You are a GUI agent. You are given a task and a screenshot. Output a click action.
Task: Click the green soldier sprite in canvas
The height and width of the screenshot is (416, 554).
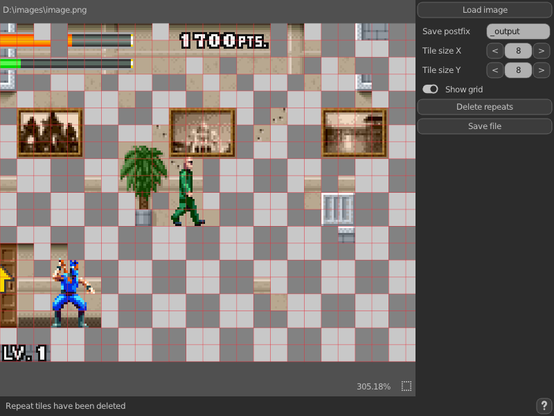coord(188,192)
